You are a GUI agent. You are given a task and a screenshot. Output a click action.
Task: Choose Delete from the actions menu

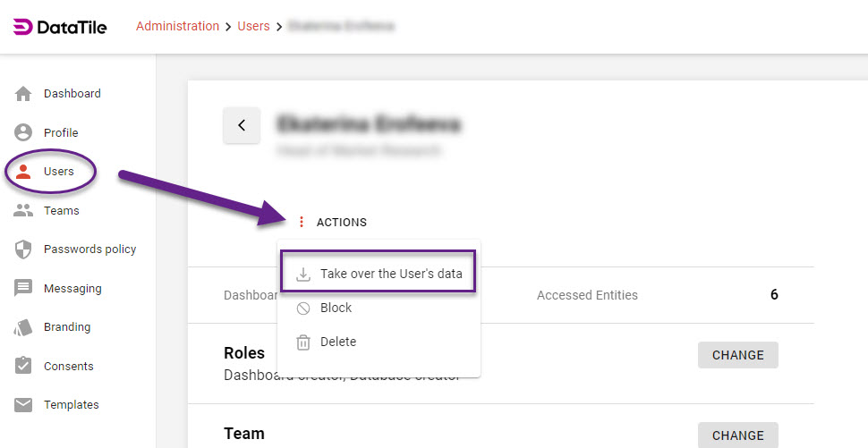[338, 342]
